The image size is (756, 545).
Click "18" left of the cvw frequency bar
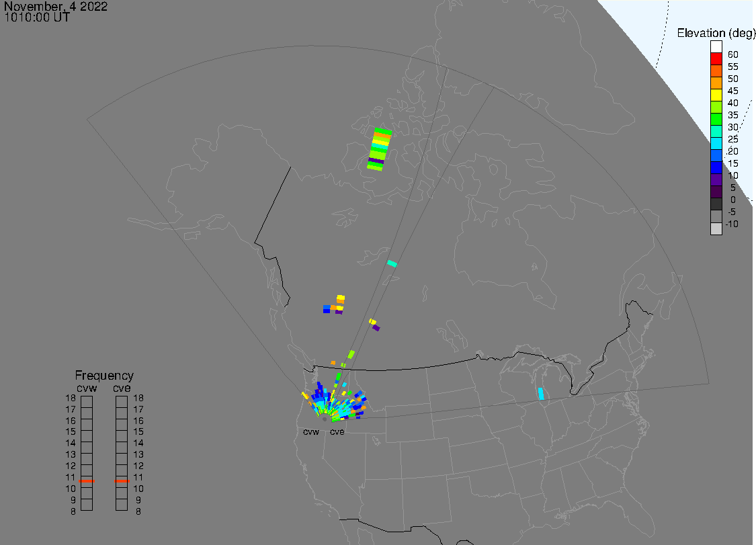(x=71, y=398)
